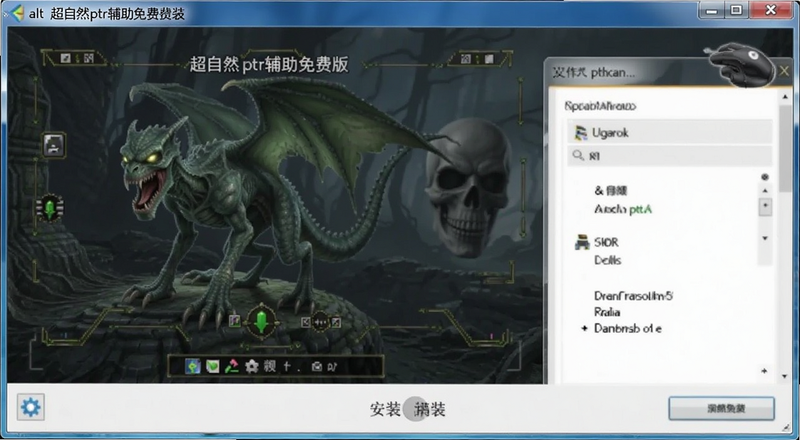Image resolution: width=800 pixels, height=440 pixels.
Task: Click the large green down arrow at bottom center
Action: click(x=261, y=323)
